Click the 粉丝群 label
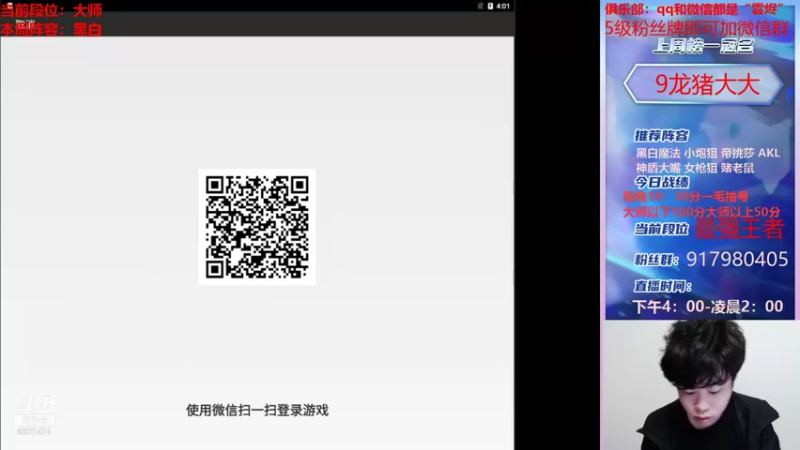800x450 pixels. [x=656, y=260]
